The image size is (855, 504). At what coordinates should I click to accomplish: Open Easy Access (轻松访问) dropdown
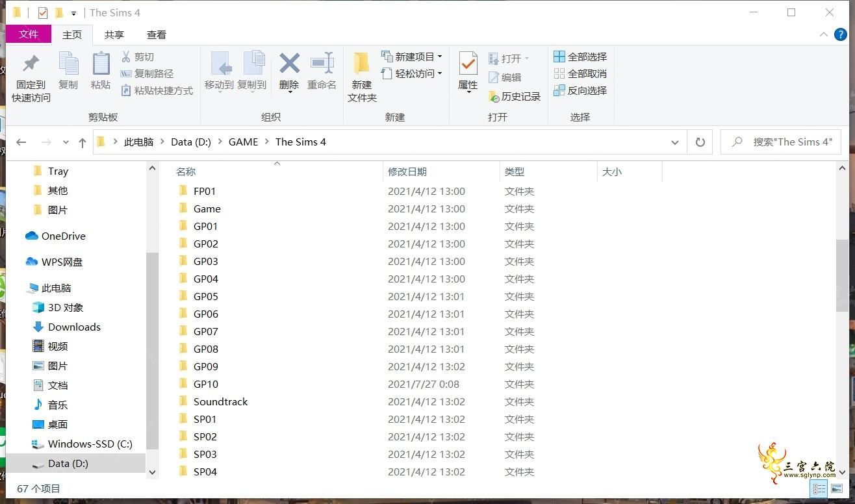point(411,73)
